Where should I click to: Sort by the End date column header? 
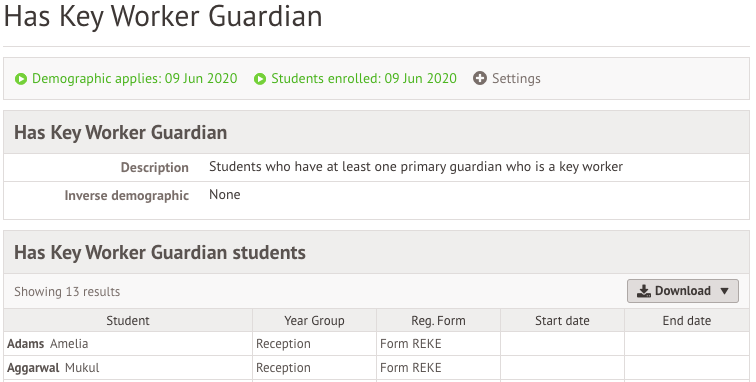(x=687, y=321)
